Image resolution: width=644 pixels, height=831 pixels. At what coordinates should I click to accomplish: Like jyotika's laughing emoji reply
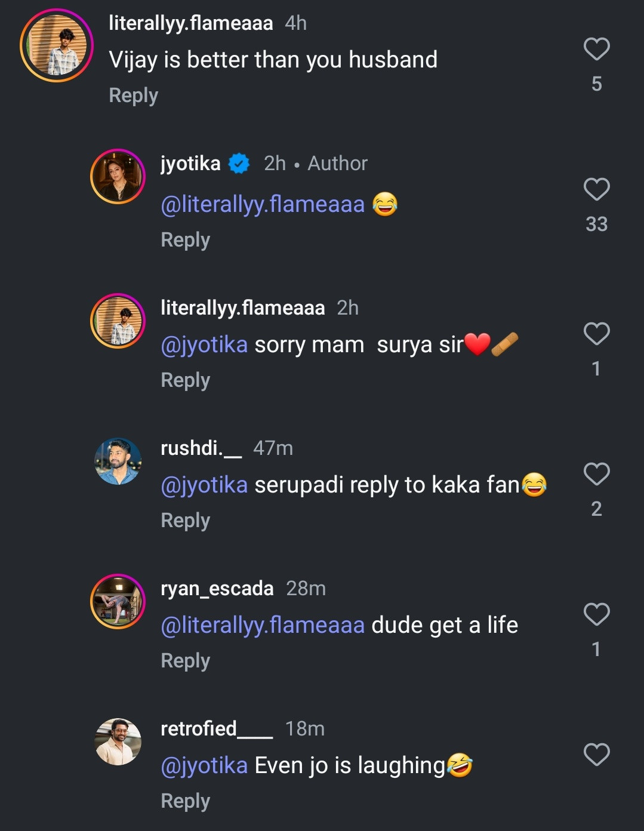596,189
